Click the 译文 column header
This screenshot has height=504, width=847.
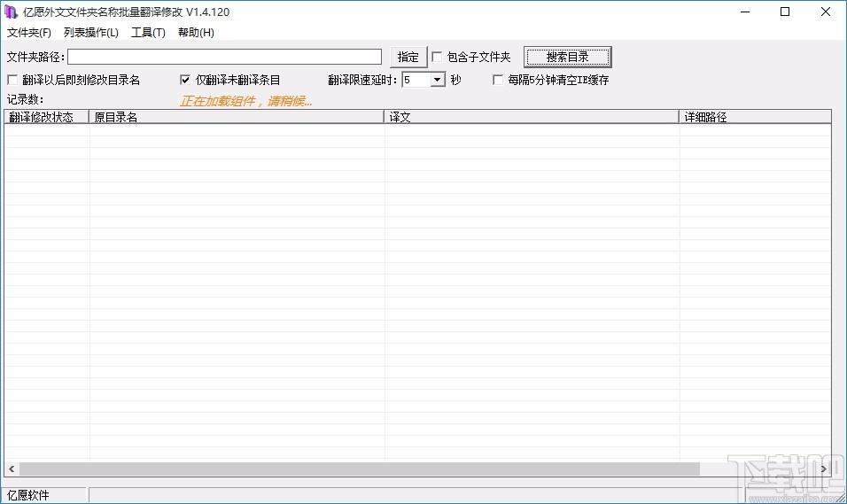(x=532, y=117)
